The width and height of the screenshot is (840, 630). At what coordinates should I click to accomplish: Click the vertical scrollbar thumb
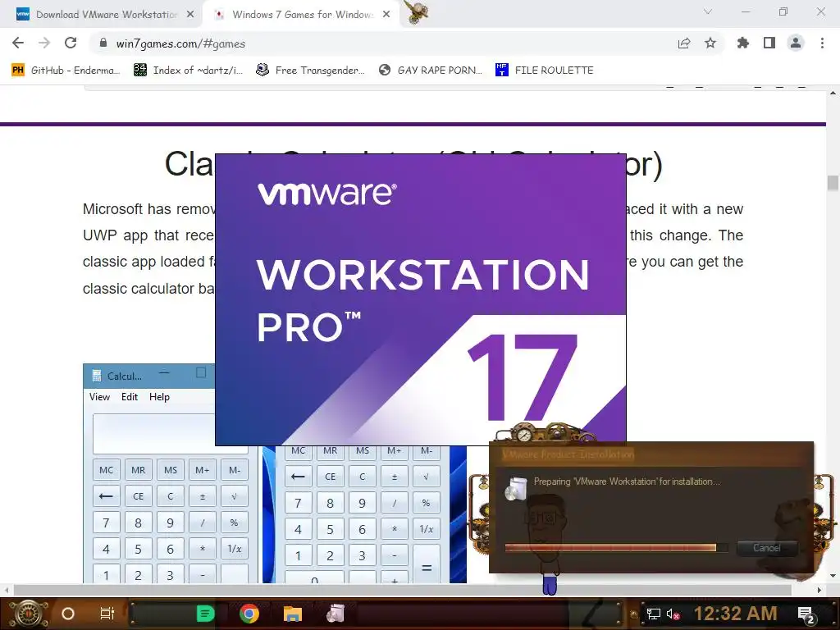pos(833,183)
